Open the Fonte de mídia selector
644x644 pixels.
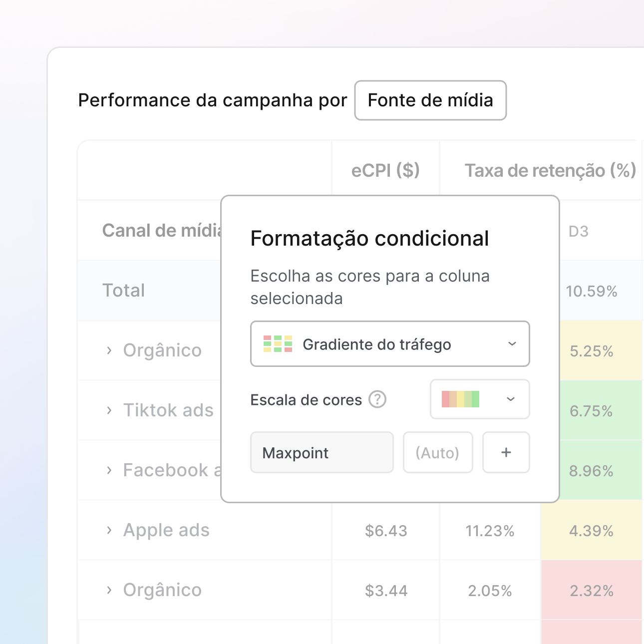[x=430, y=100]
